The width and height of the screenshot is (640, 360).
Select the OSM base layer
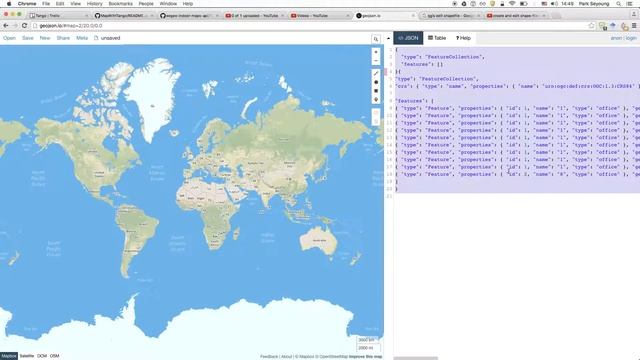click(55, 356)
